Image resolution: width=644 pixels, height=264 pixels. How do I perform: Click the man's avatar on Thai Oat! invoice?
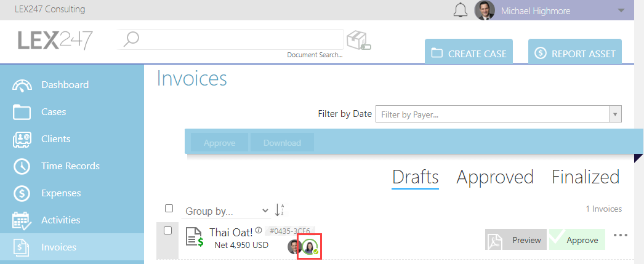click(x=294, y=247)
